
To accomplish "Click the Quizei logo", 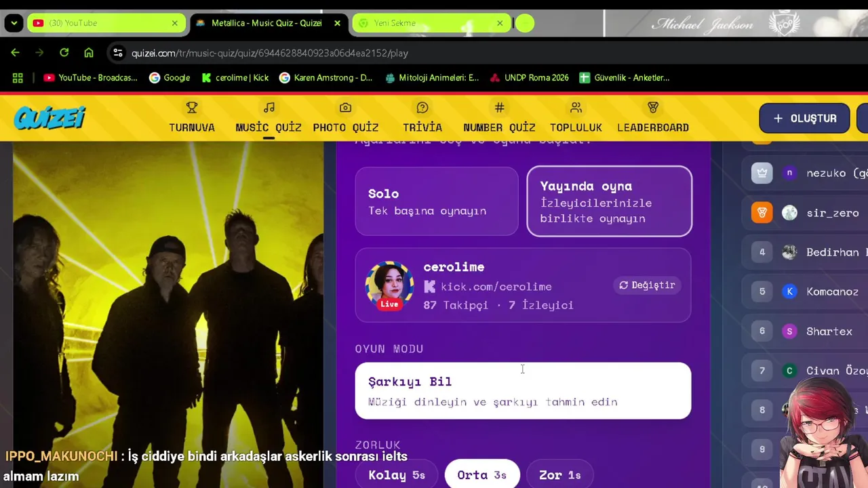I will (x=50, y=117).
